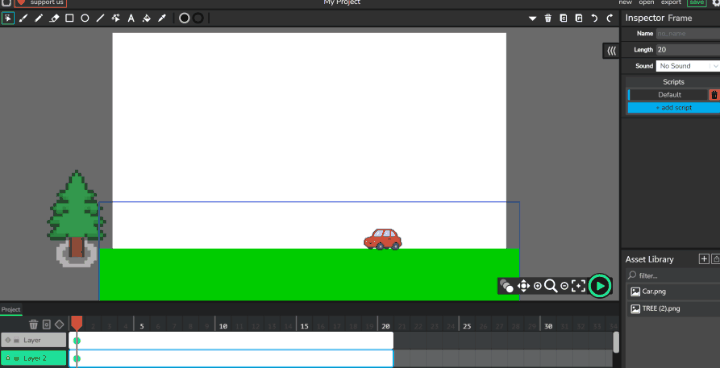This screenshot has width=720, height=368.
Task: Open the Sound dropdown
Action: click(688, 66)
